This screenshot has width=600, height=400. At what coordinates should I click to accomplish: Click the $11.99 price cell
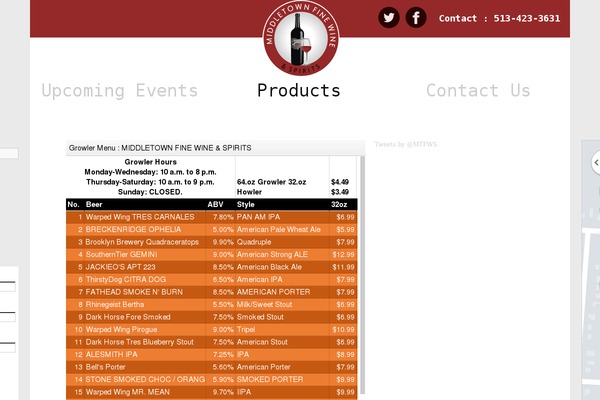pyautogui.click(x=343, y=267)
